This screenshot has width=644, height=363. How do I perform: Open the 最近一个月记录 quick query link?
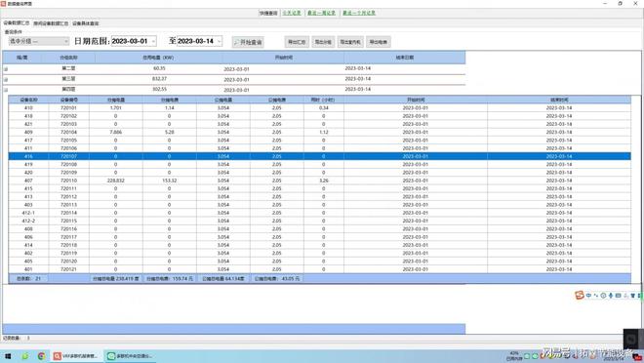[x=359, y=13]
